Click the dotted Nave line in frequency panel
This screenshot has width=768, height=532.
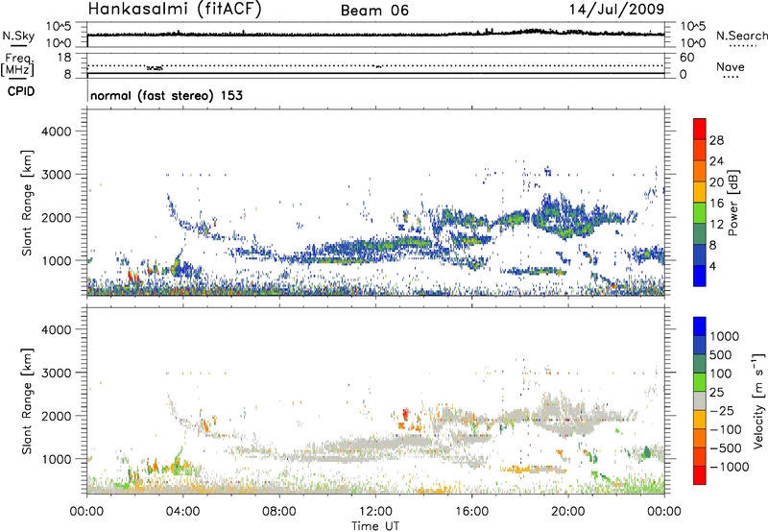click(375, 65)
